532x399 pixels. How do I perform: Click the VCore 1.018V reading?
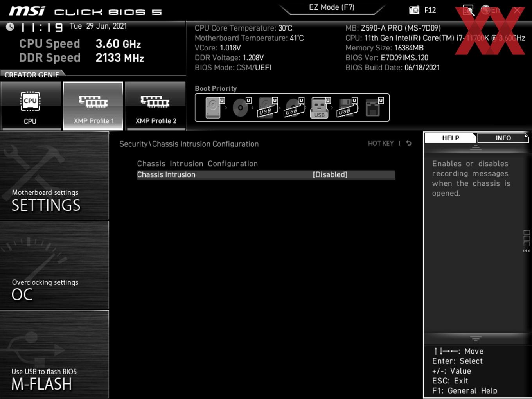tap(218, 48)
